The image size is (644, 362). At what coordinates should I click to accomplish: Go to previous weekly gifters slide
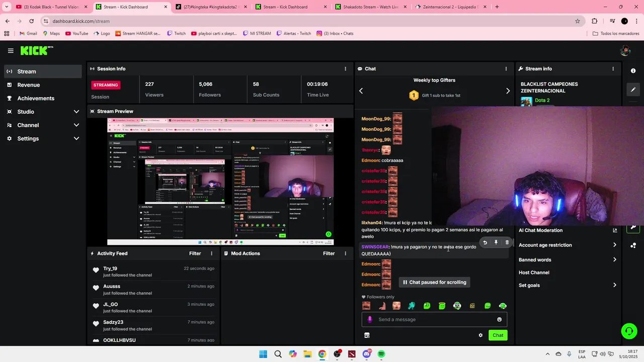(361, 91)
